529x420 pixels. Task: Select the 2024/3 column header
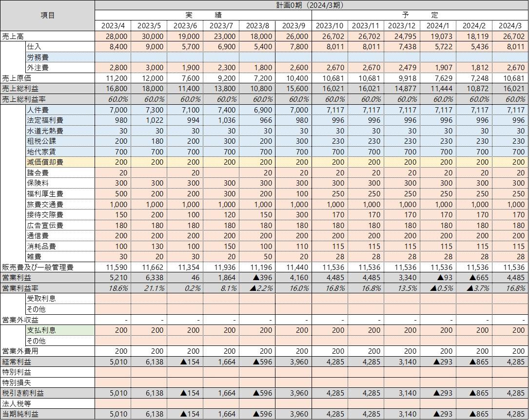(510, 26)
